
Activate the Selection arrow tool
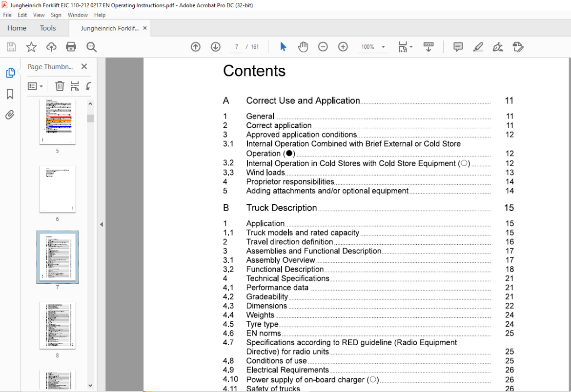(283, 47)
